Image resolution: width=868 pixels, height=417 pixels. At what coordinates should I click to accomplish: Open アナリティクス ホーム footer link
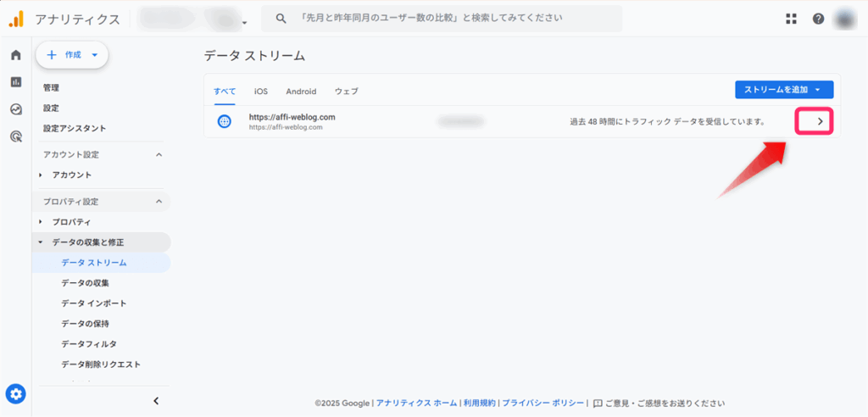pyautogui.click(x=416, y=403)
